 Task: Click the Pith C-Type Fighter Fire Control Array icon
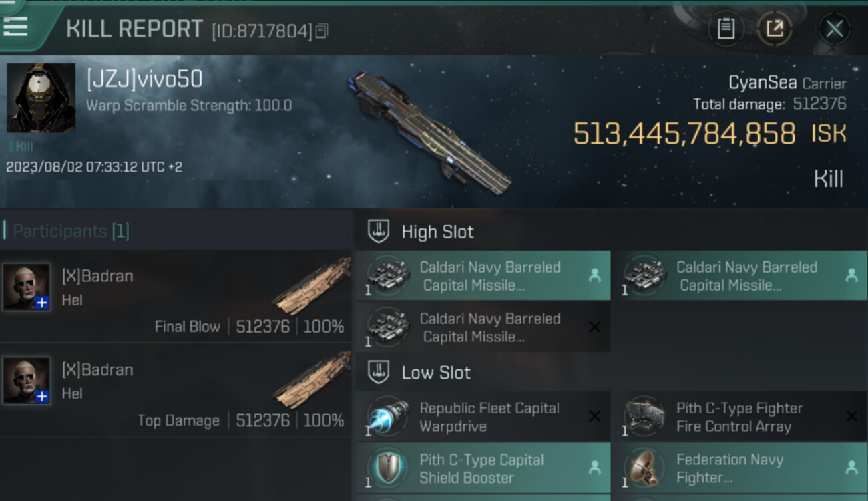point(644,417)
